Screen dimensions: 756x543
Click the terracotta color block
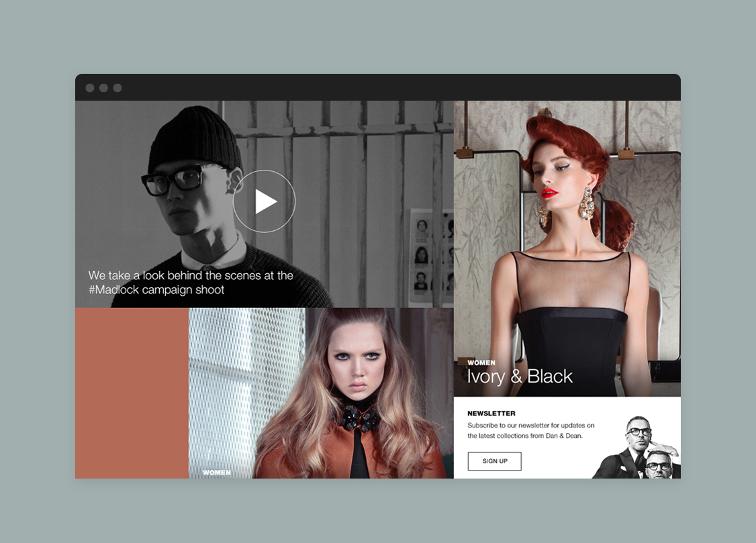tap(132, 393)
